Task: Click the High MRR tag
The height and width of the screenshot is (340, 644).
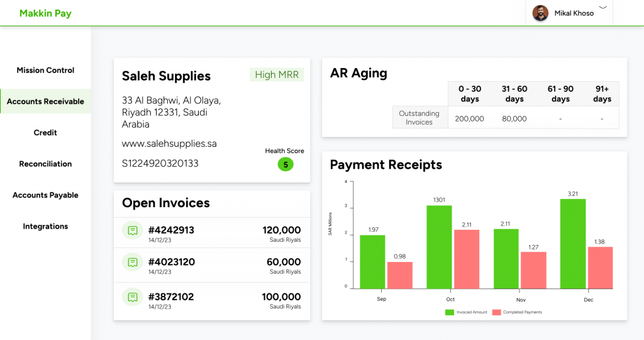Action: (x=277, y=75)
